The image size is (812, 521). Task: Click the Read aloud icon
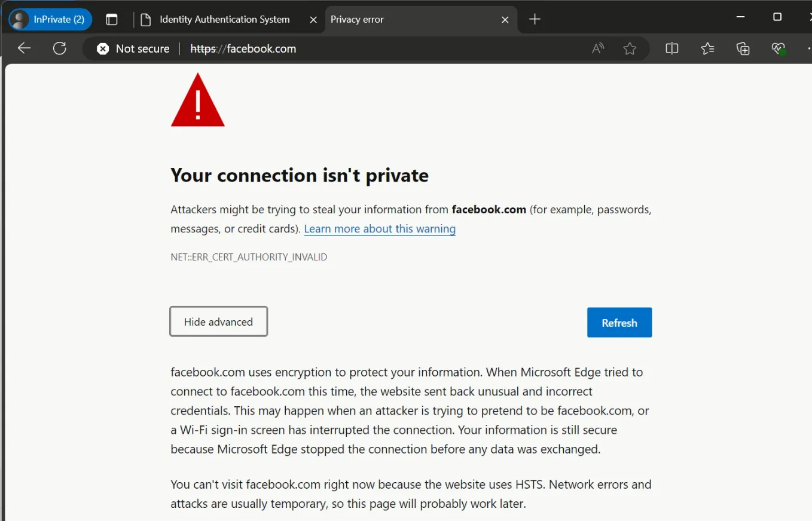click(598, 49)
